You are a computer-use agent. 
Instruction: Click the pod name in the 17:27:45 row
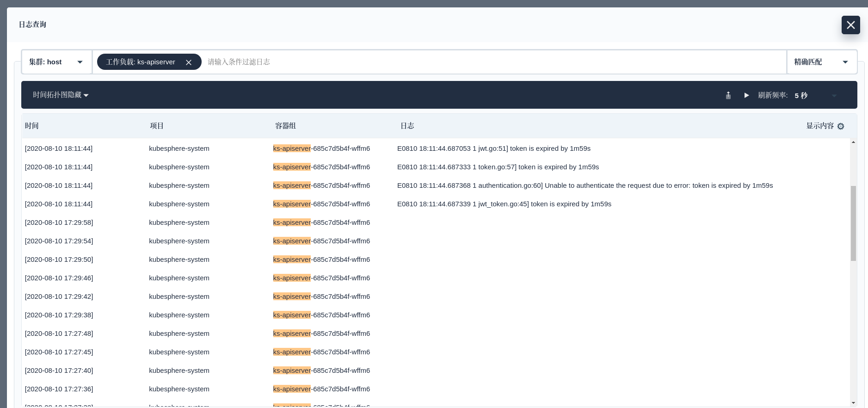point(321,352)
